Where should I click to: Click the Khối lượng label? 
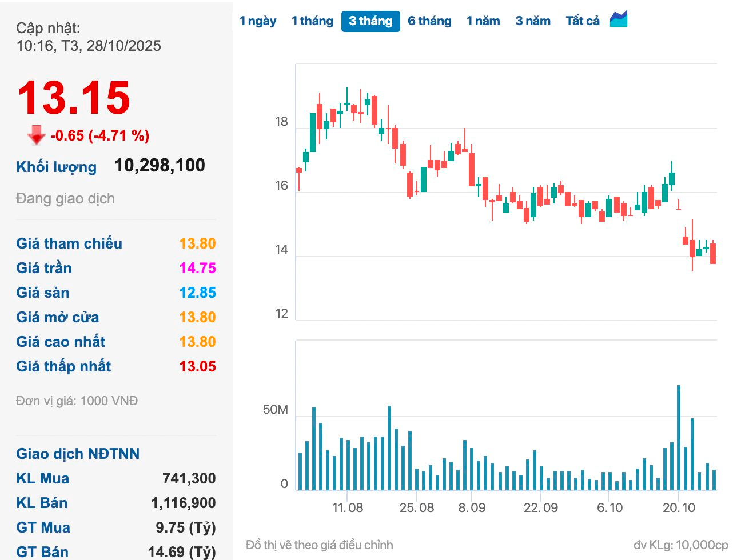[x=56, y=167]
